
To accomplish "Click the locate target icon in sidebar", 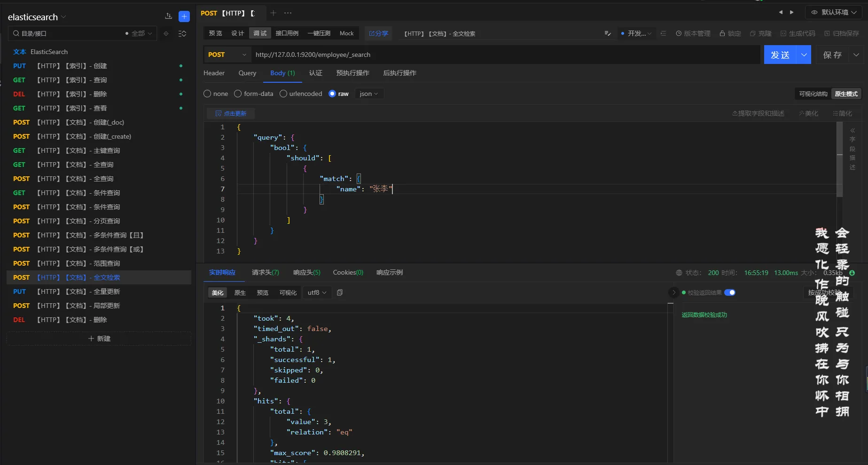I will pyautogui.click(x=166, y=33).
